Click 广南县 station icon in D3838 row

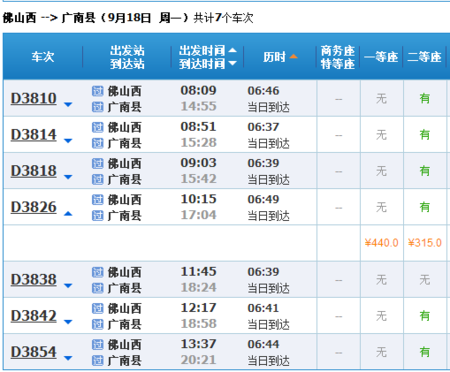point(97,288)
